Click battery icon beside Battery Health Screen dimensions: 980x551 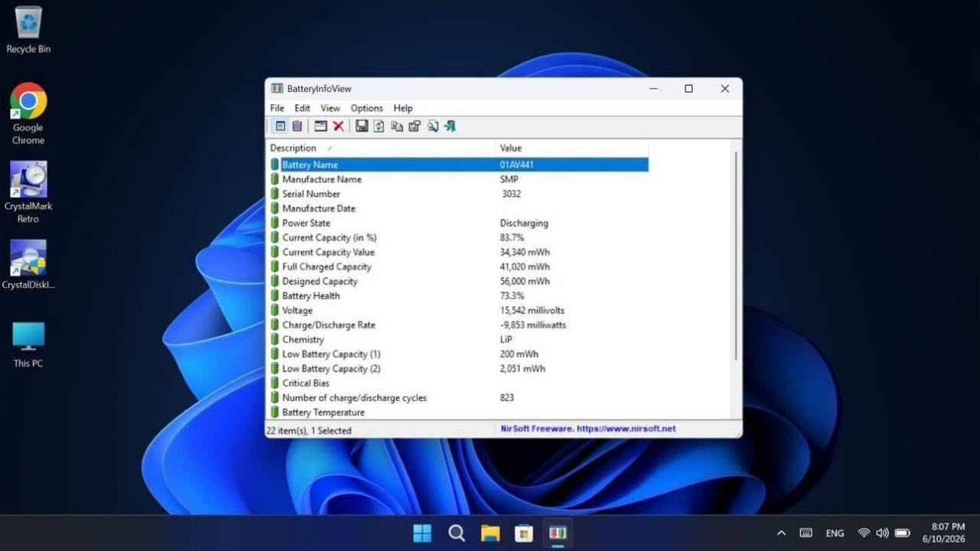(275, 295)
